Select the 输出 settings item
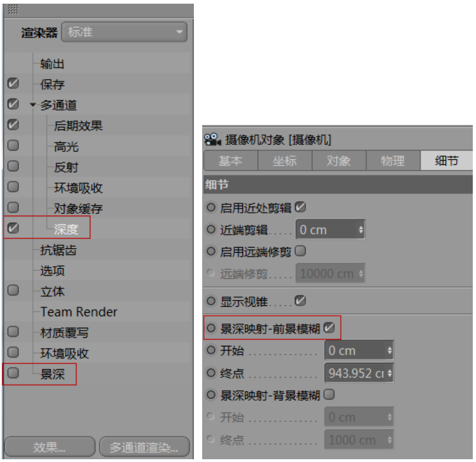This screenshot has width=476, height=462. (52, 64)
